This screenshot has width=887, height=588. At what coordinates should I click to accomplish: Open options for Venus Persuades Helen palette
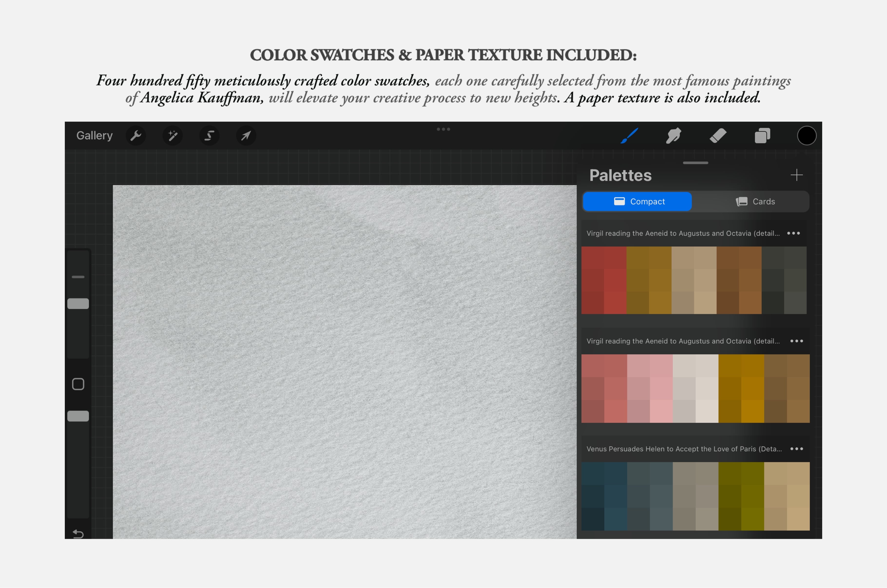797,449
